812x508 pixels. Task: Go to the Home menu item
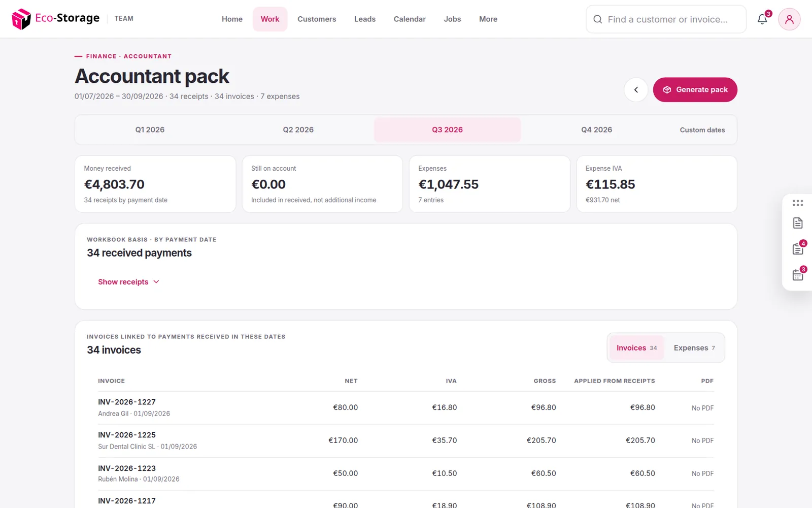click(x=232, y=19)
